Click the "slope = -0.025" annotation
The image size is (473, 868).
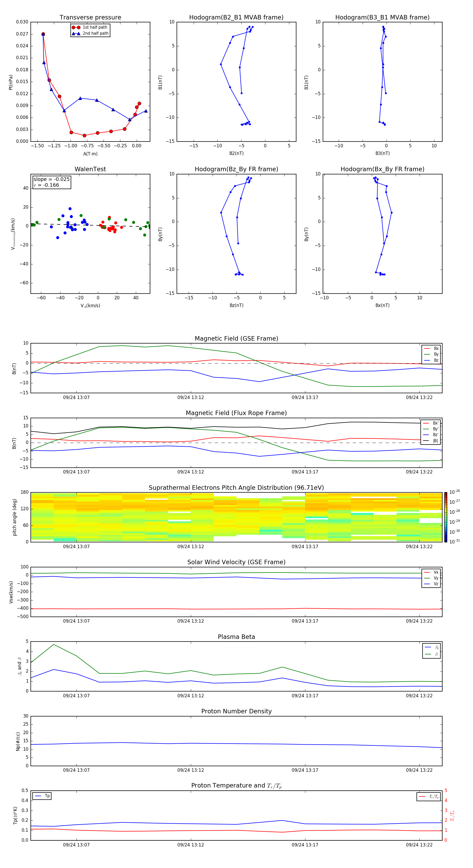pyautogui.click(x=52, y=179)
